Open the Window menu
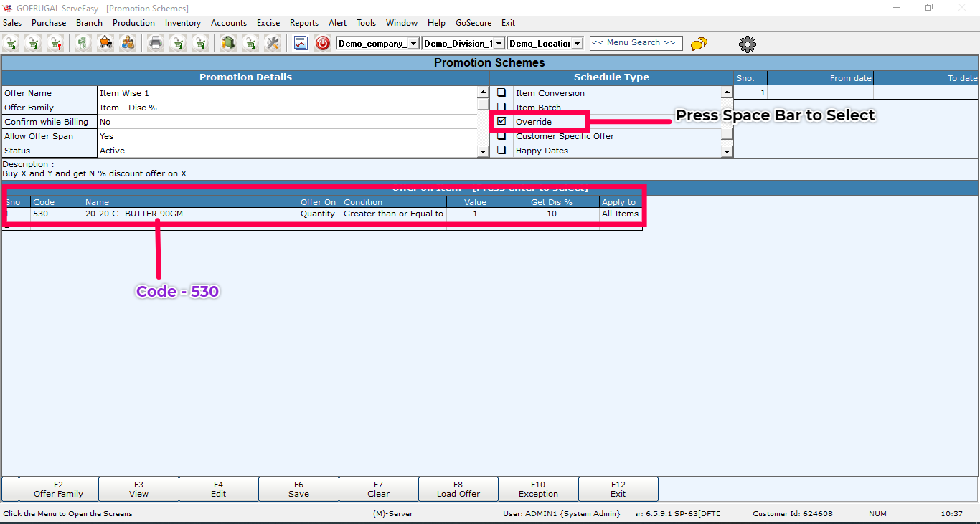 (x=402, y=23)
